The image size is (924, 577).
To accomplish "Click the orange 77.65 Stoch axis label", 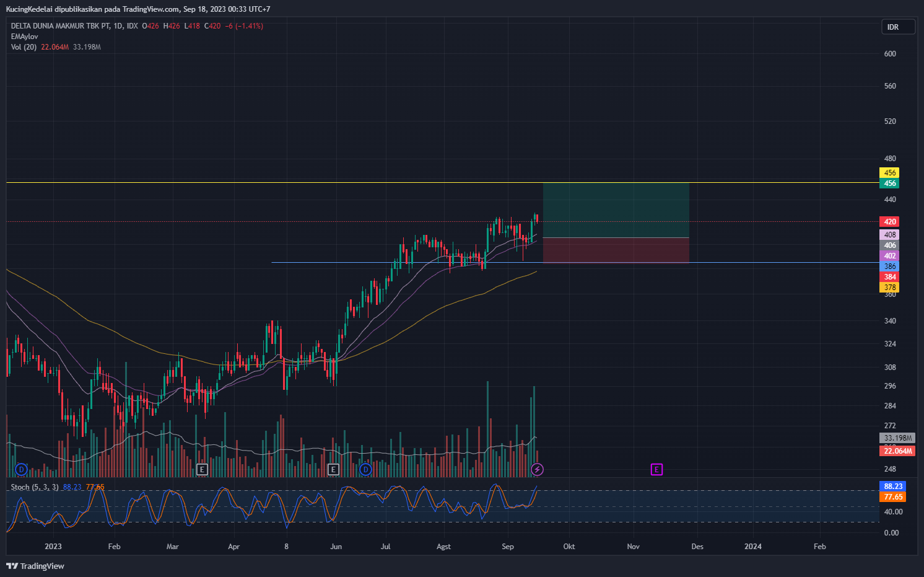I will coord(892,497).
